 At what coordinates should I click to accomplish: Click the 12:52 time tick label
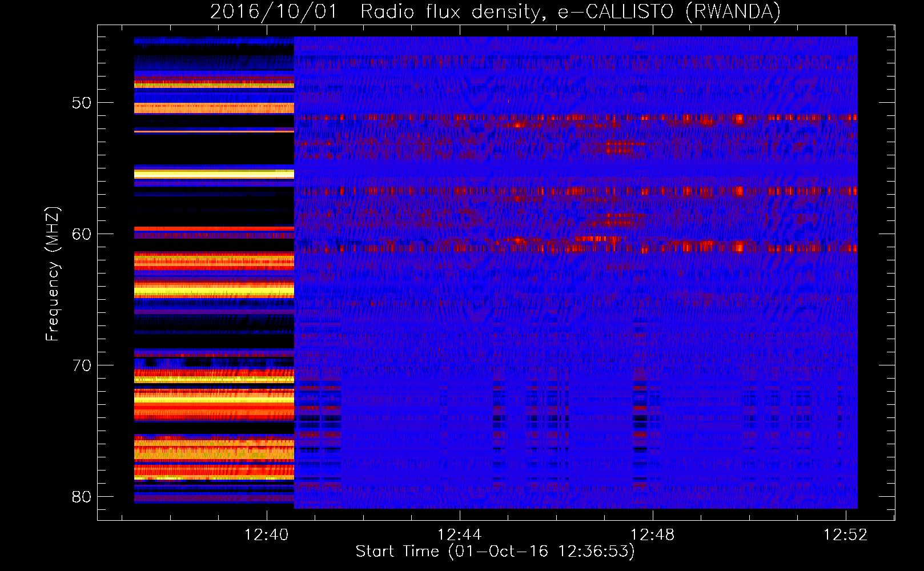845,534
